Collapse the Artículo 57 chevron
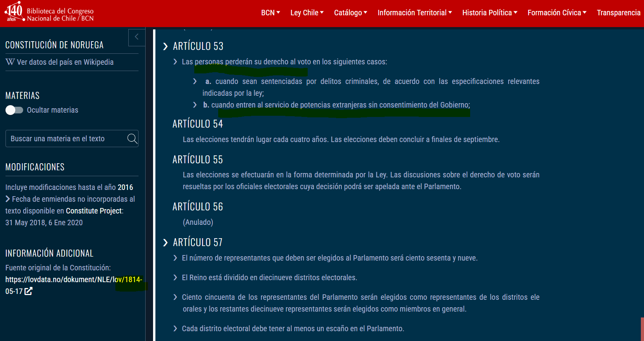 click(x=165, y=243)
